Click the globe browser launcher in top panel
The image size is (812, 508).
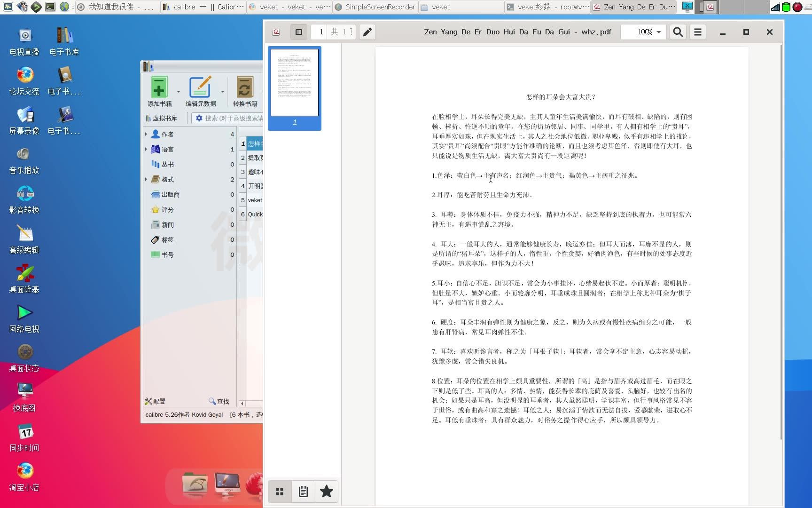pyautogui.click(x=64, y=7)
